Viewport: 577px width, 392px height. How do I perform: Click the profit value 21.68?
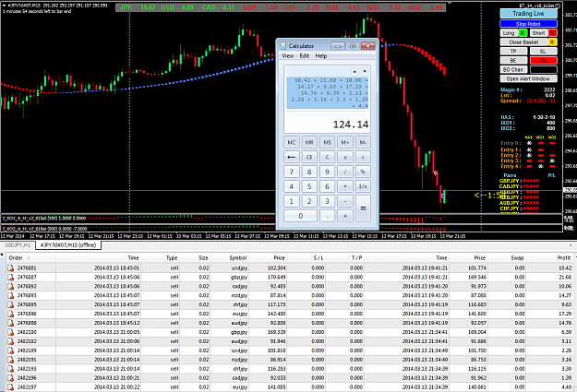565,278
